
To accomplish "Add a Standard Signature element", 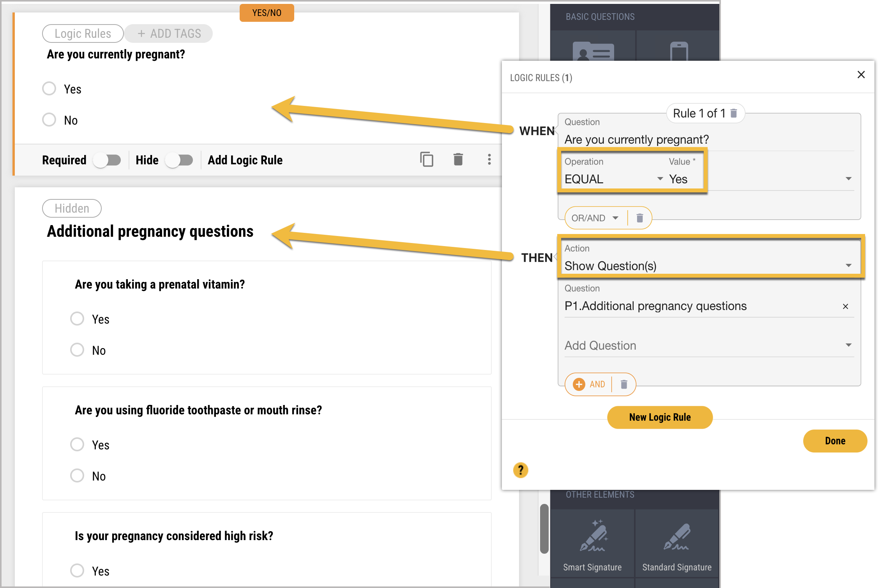I will point(677,543).
